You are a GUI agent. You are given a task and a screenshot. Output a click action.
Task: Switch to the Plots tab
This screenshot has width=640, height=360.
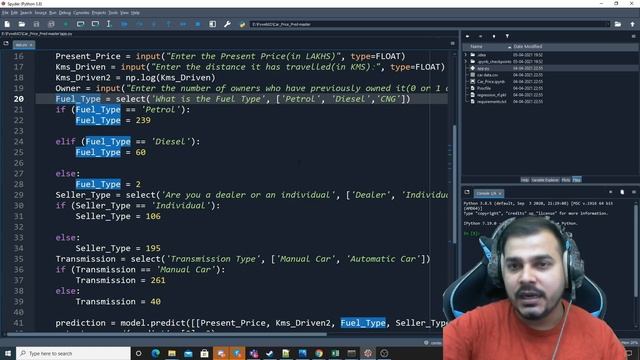(x=566, y=180)
